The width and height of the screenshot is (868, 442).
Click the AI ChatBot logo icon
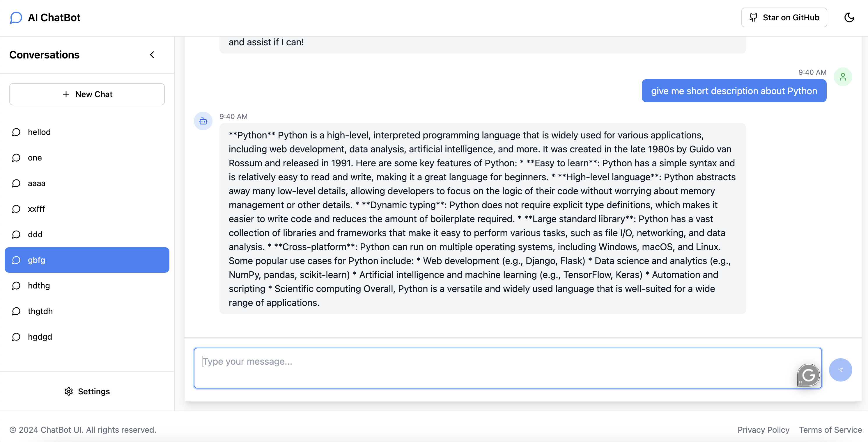click(16, 17)
